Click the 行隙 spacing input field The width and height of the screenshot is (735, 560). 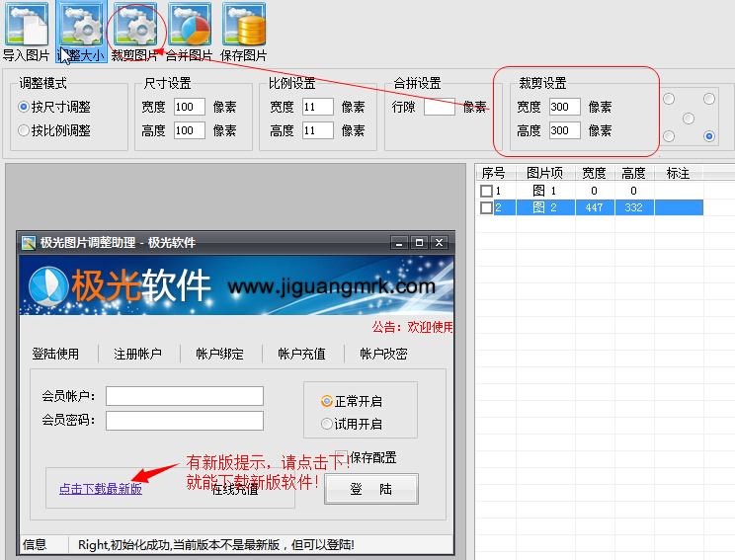[x=440, y=107]
